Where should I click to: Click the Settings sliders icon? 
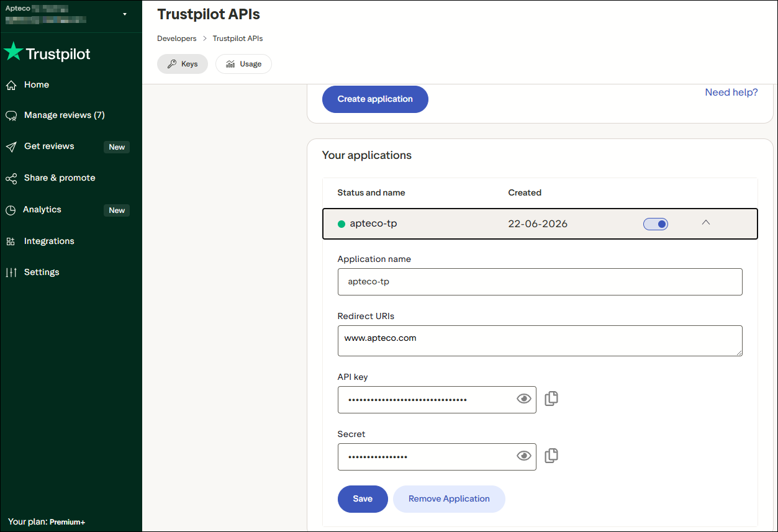[11, 273]
